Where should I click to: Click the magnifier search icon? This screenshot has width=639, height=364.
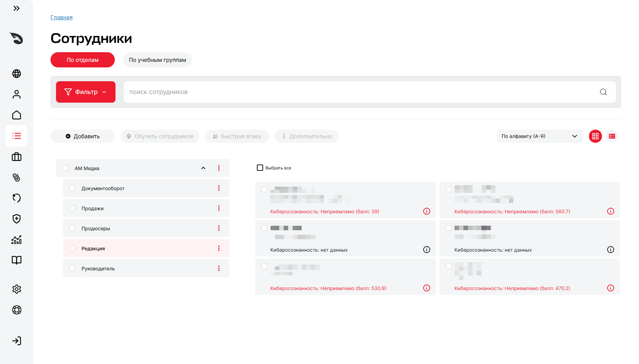(x=603, y=92)
